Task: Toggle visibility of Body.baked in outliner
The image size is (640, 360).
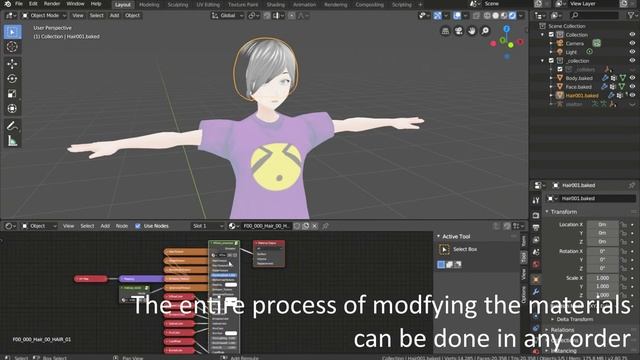Action: (632, 78)
